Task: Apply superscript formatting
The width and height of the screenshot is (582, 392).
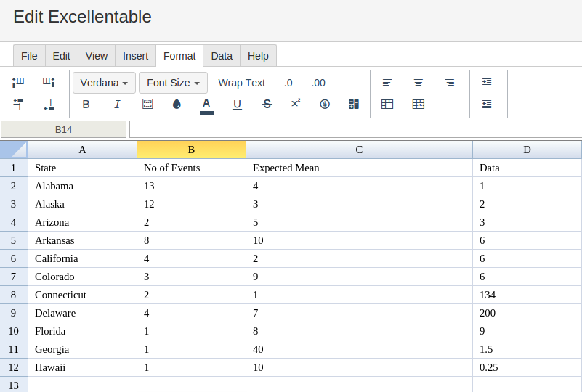Action: pos(296,103)
